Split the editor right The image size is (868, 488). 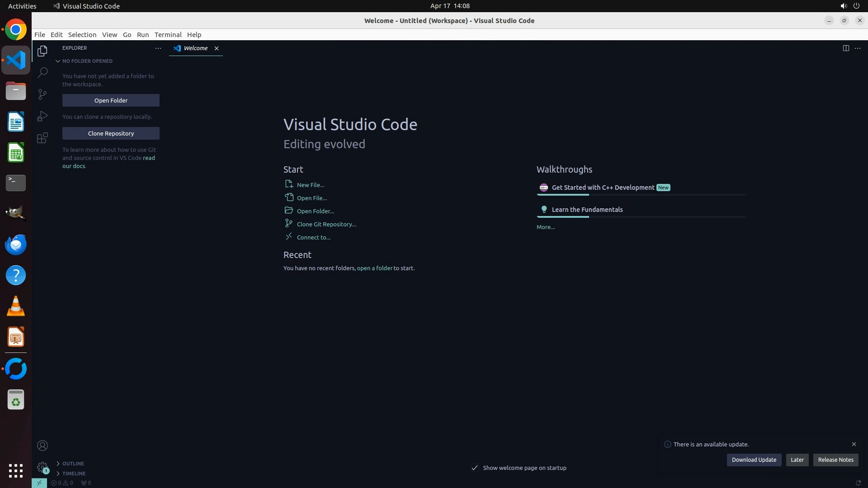[x=845, y=48]
